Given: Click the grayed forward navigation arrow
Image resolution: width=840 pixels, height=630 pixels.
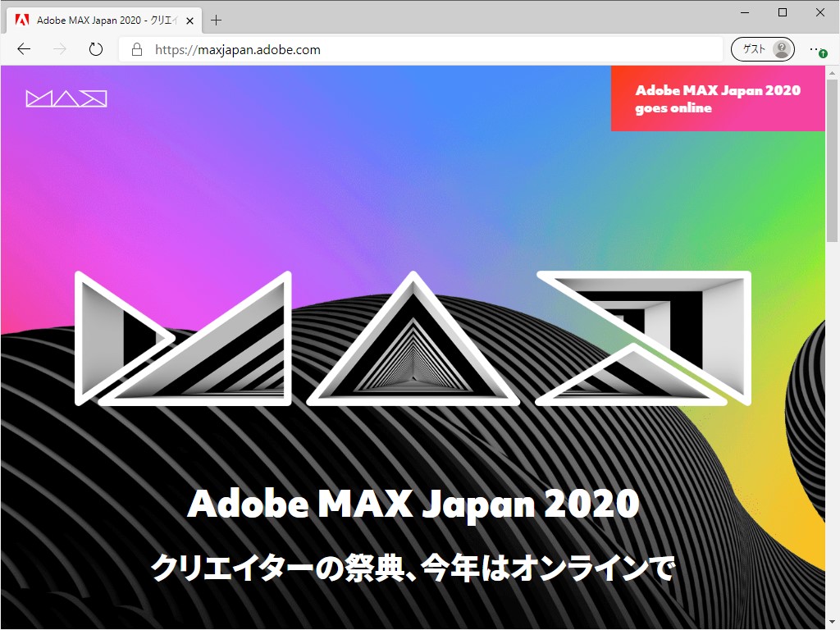Looking at the screenshot, I should (59, 49).
